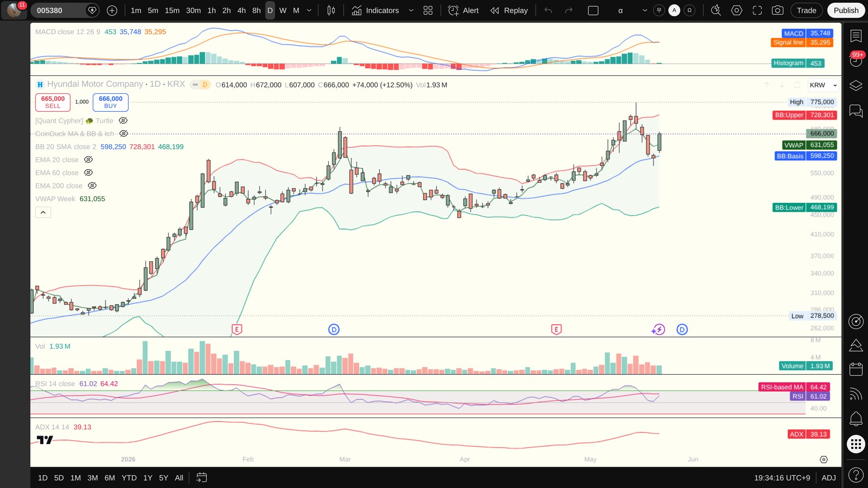Screen dimensions: 868x488
Task: Create an Alert from the toolbar
Action: 463,10
